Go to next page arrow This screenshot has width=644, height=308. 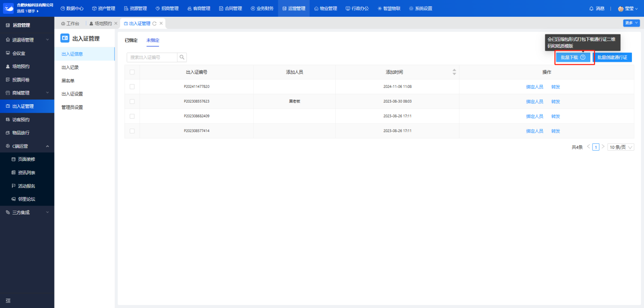coord(603,147)
